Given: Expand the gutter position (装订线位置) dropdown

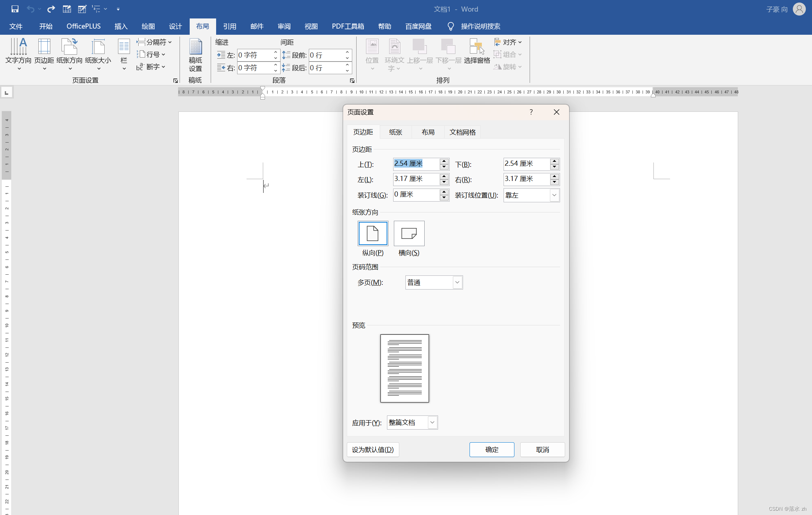Looking at the screenshot, I should click(x=554, y=195).
